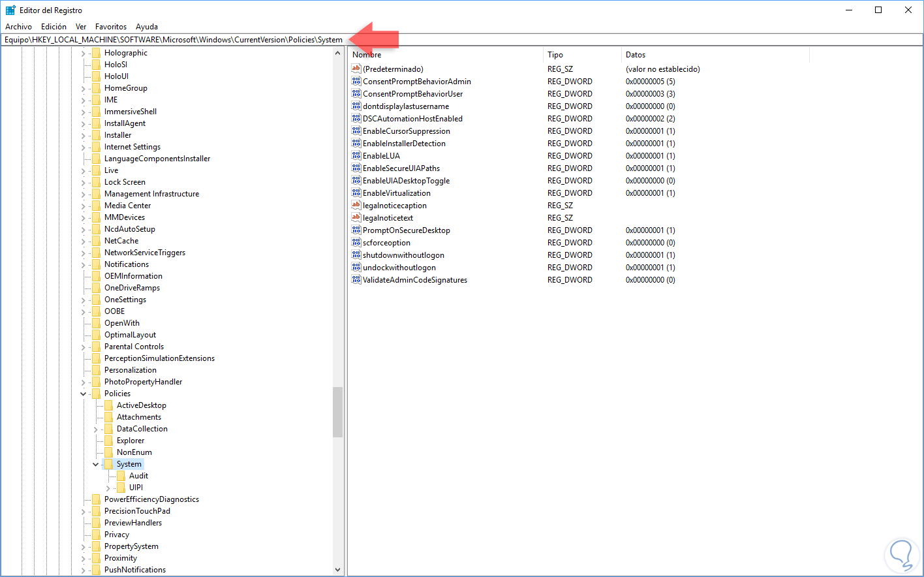This screenshot has height=577, width=924.
Task: Click the 0x00000003 (3) data cell
Action: 651,94
